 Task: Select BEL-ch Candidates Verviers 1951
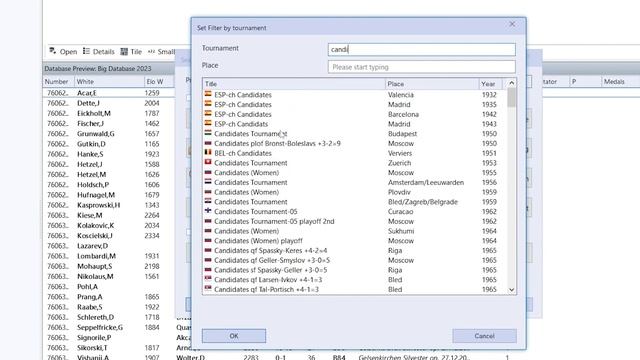tap(355, 153)
